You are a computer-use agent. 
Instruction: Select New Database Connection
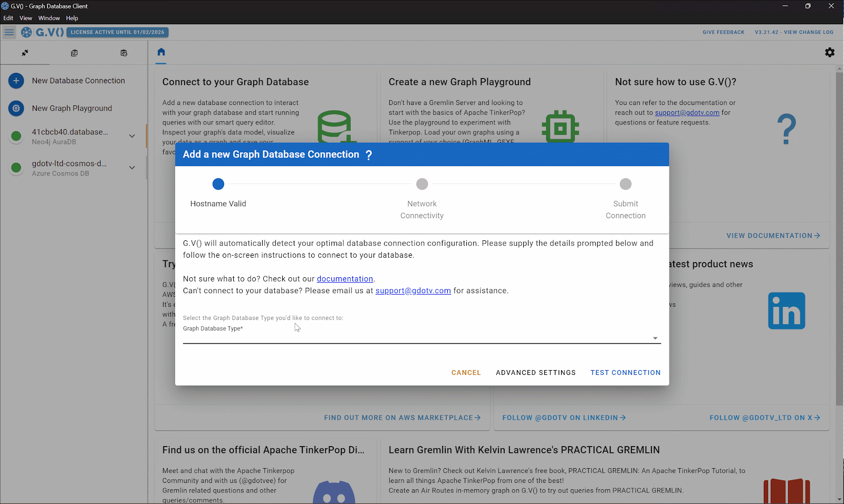(x=79, y=81)
